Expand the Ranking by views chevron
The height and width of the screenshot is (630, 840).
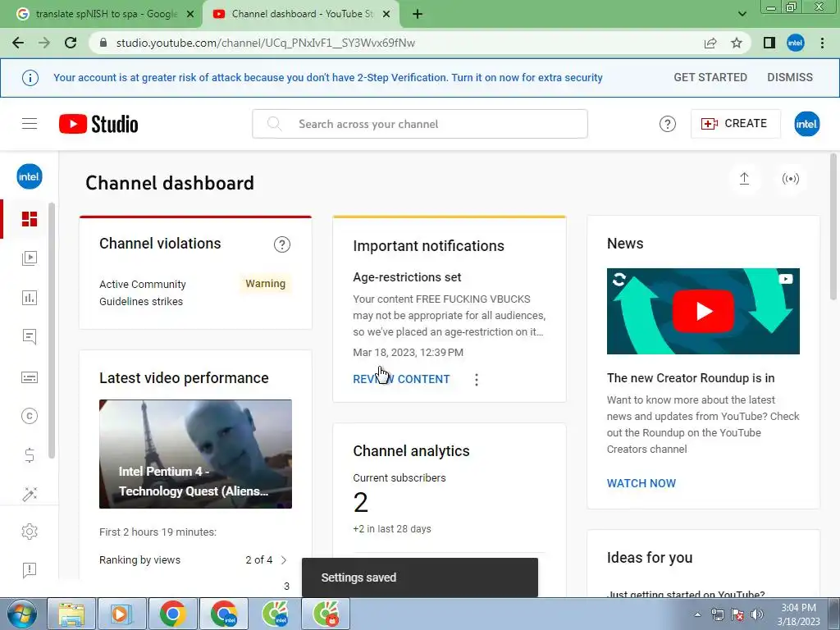pos(284,559)
